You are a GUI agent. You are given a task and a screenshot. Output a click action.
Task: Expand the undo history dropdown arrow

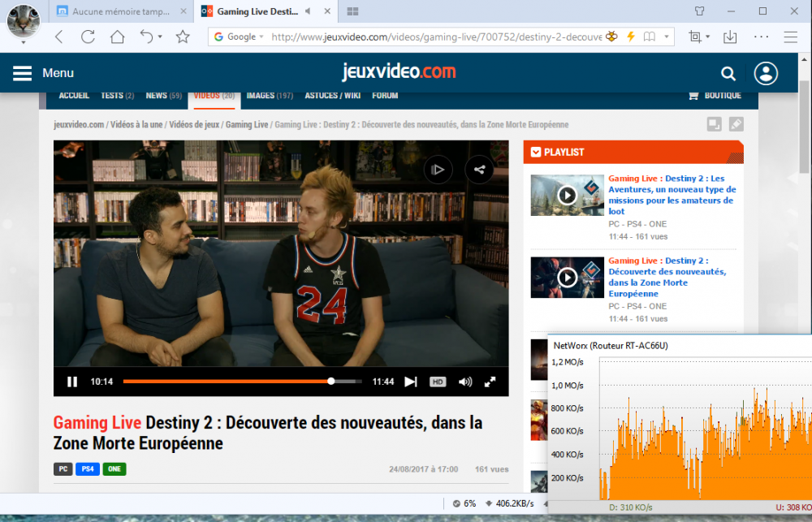(x=160, y=37)
